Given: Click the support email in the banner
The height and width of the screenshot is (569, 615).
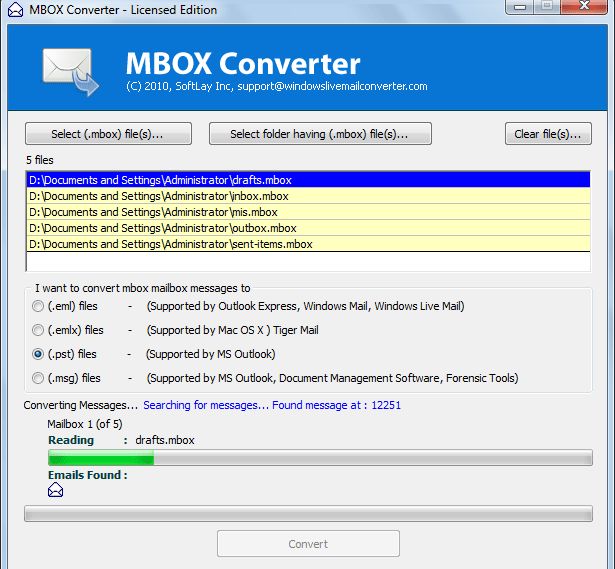Looking at the screenshot, I should [332, 86].
